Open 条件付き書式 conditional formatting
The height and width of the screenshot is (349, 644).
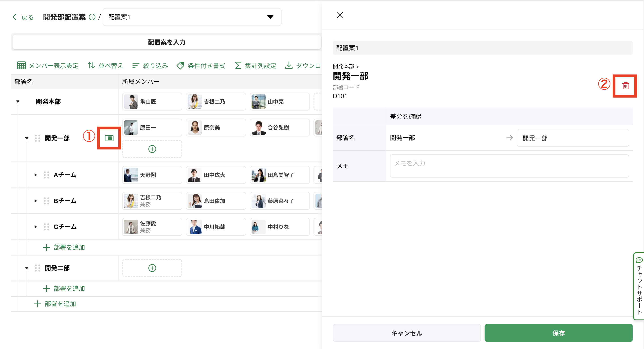click(201, 66)
